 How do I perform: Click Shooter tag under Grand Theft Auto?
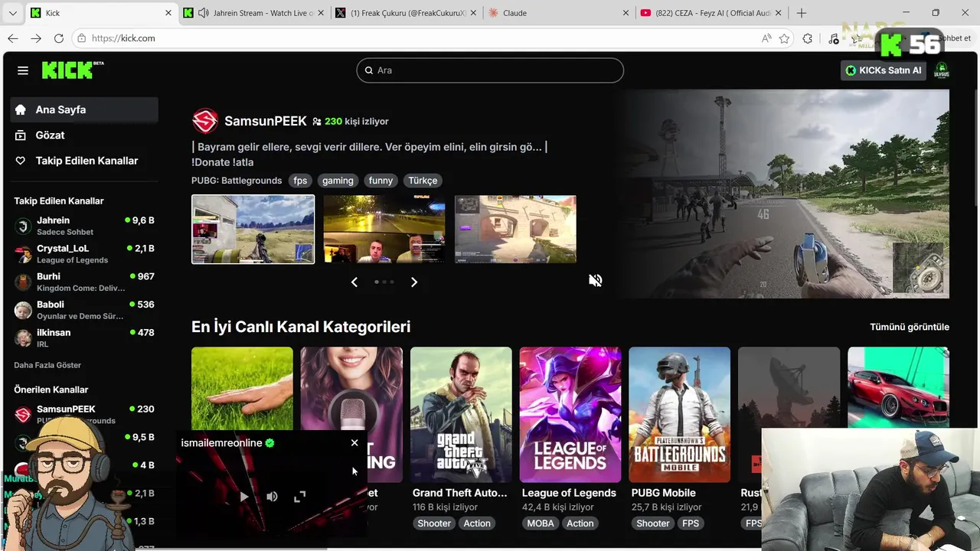pos(434,523)
